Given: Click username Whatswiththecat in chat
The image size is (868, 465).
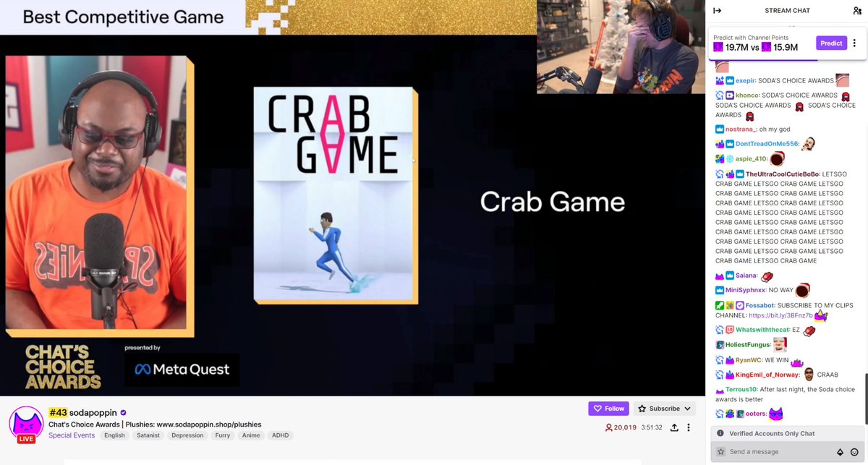Looking at the screenshot, I should (x=763, y=330).
